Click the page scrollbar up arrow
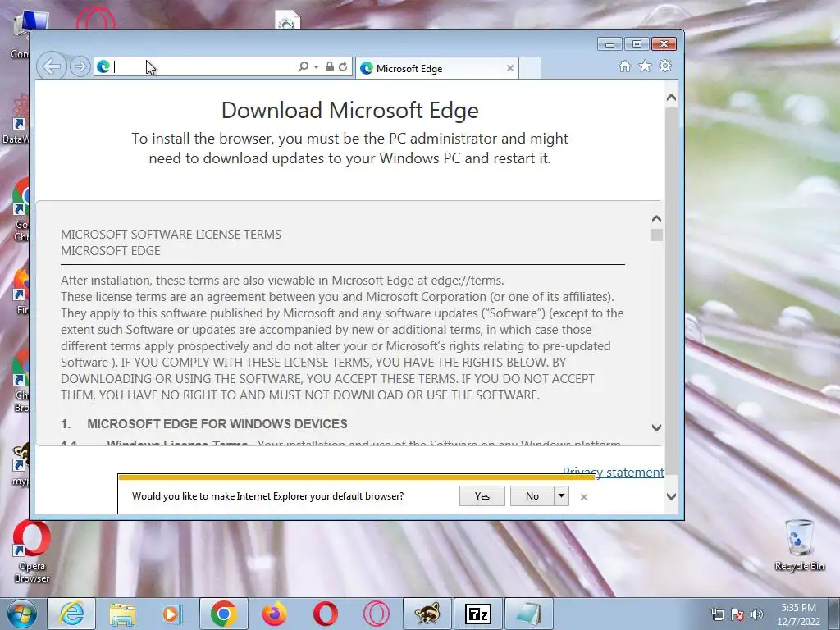Screen dimensions: 840x630 coord(671,98)
